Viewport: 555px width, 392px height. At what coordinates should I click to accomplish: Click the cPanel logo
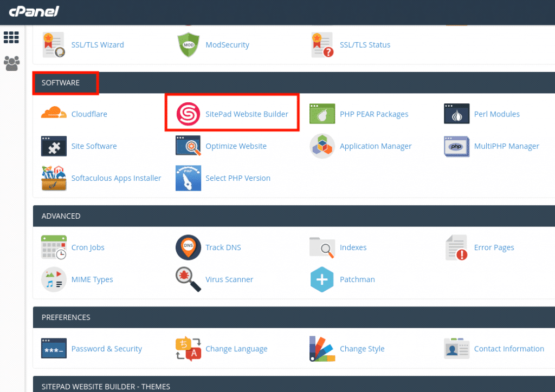[34, 12]
